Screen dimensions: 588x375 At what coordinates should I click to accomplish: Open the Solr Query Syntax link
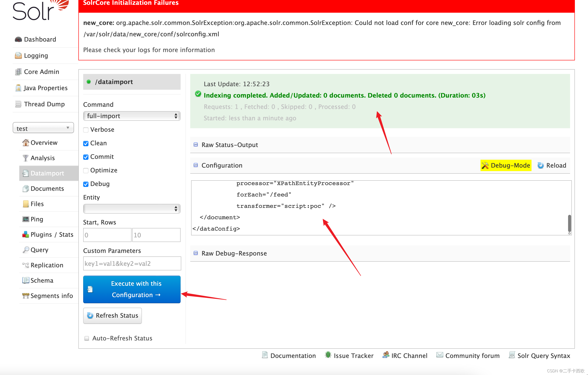(x=539, y=356)
